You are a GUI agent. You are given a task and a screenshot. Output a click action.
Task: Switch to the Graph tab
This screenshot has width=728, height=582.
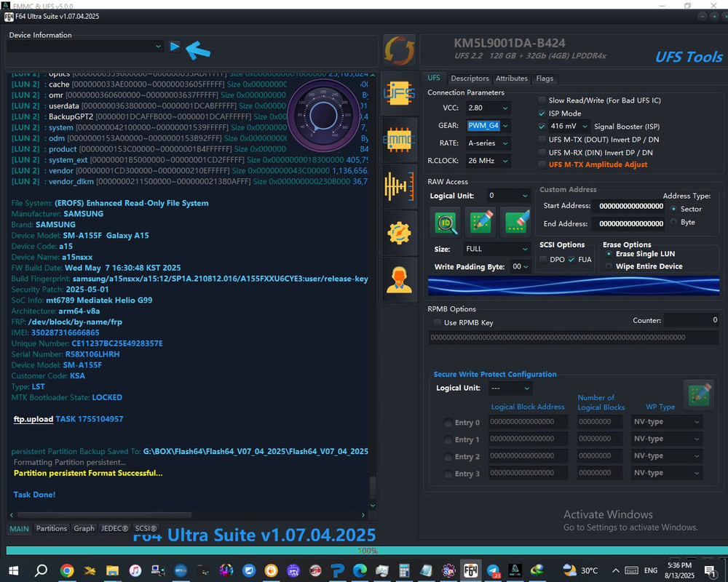(84, 528)
